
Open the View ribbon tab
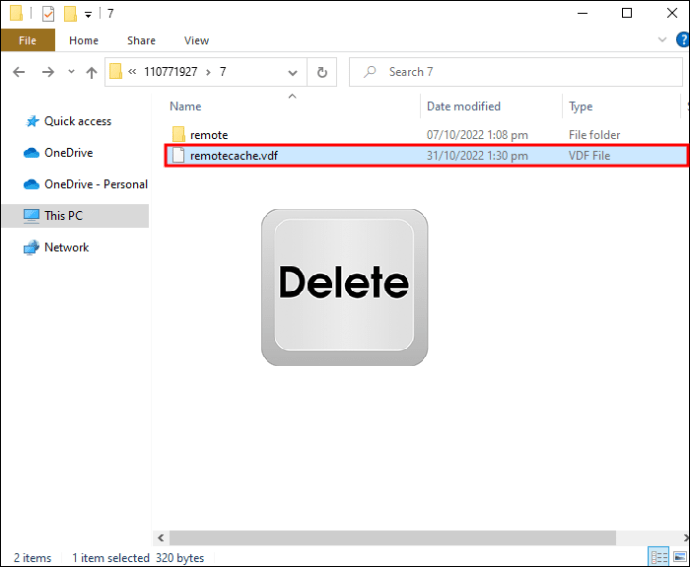pyautogui.click(x=196, y=40)
